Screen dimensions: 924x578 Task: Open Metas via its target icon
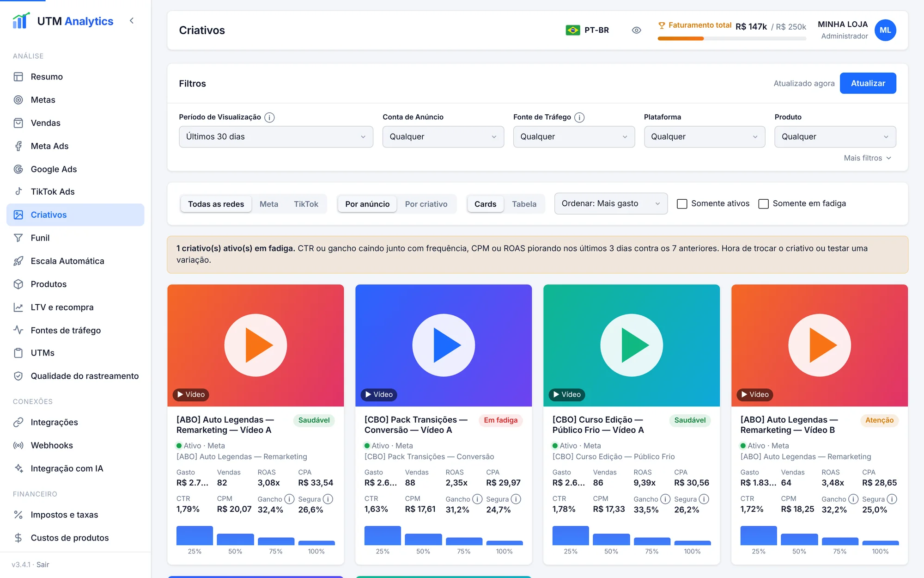pyautogui.click(x=18, y=100)
